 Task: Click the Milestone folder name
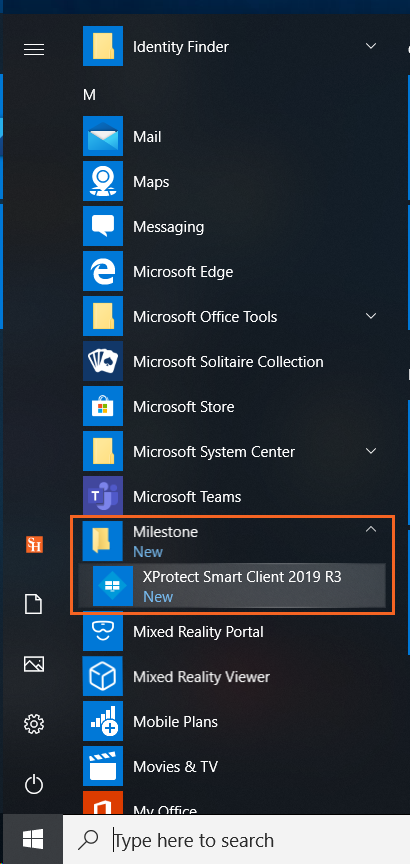pos(165,532)
